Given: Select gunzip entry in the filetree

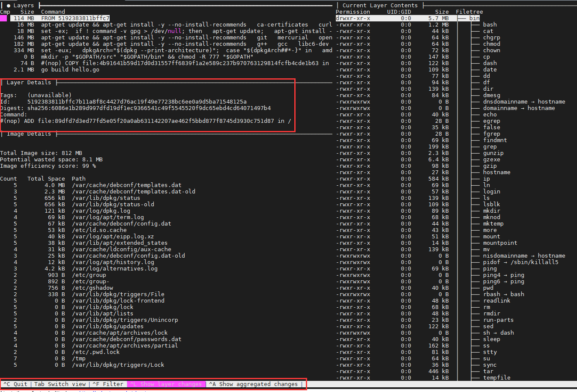Looking at the screenshot, I should (x=493, y=153).
